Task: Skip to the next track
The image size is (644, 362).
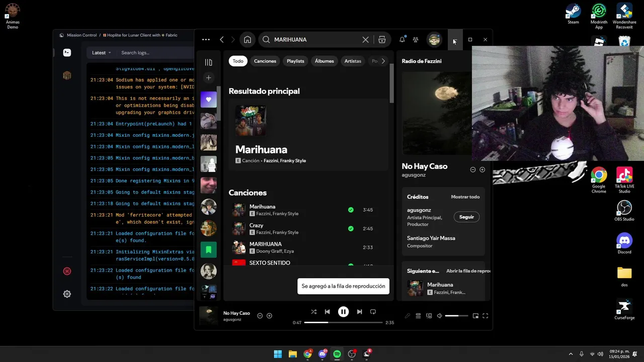Action: pyautogui.click(x=359, y=312)
